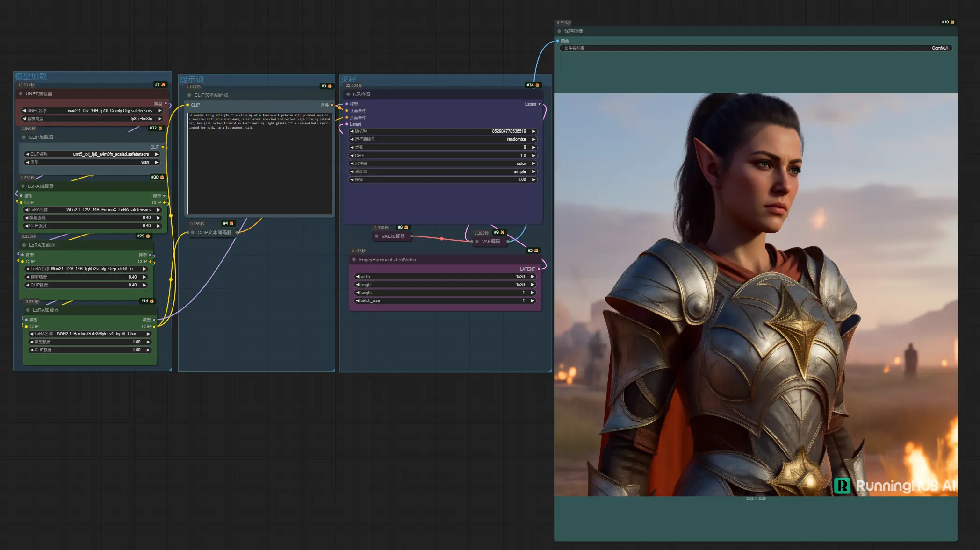The width and height of the screenshot is (980, 550).
Task: Click the fox badge on VAE加载器 node #8
Action: (406, 227)
